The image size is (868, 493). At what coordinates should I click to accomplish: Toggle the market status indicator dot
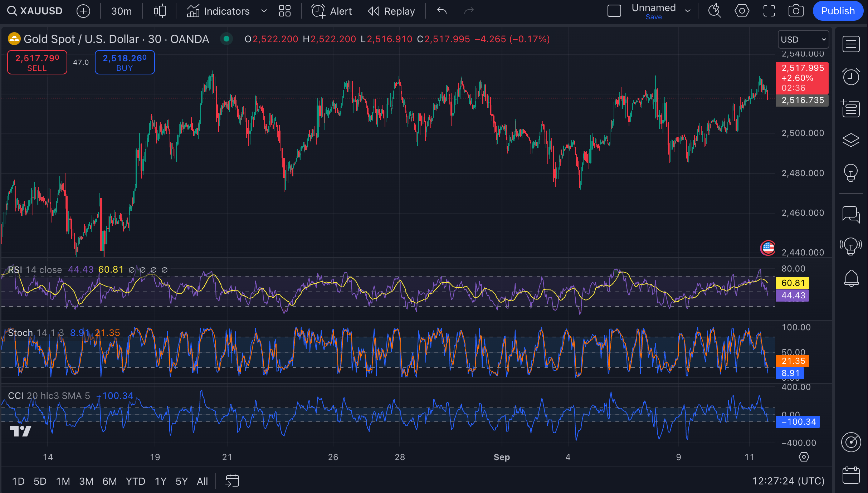tap(226, 39)
